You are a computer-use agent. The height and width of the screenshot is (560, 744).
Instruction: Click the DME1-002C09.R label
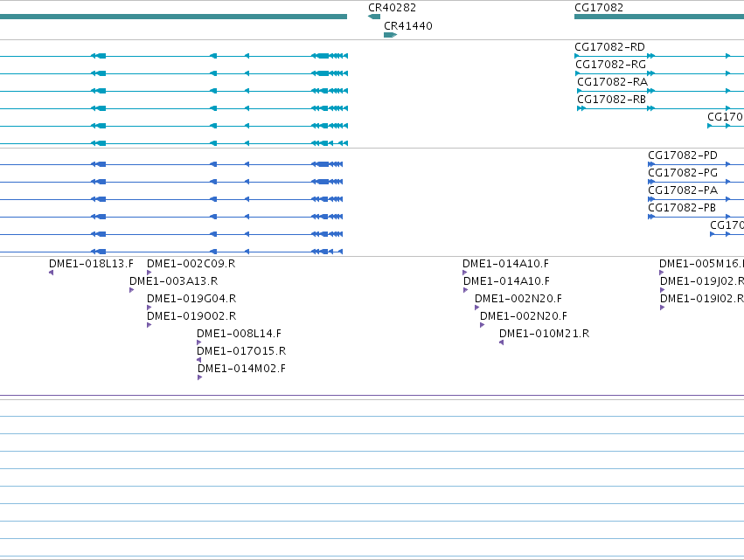pyautogui.click(x=191, y=264)
